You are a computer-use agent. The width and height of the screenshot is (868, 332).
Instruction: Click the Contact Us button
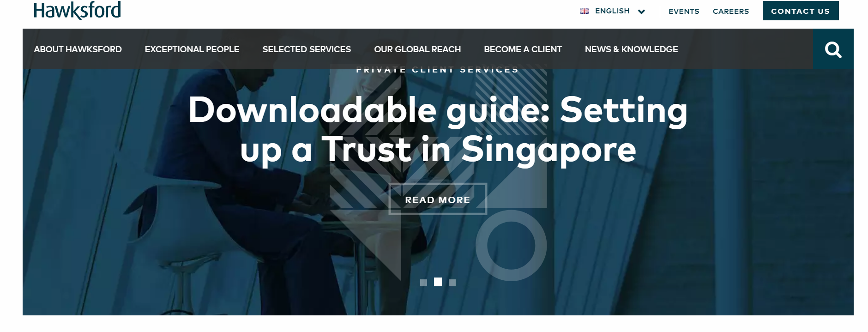tap(801, 11)
